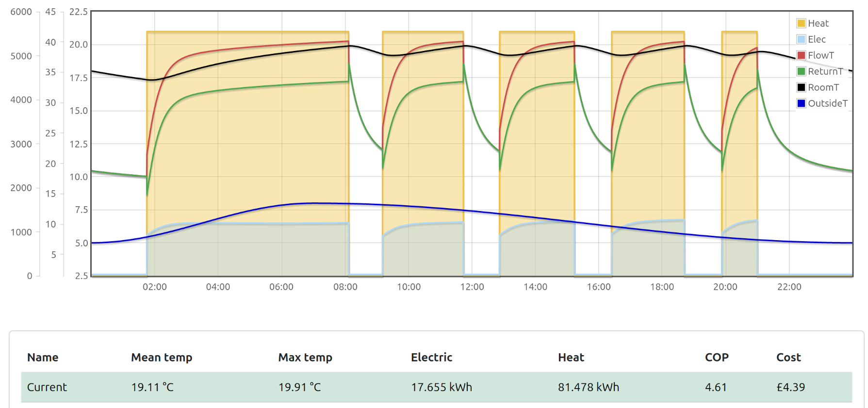
Task: Toggle the RoomT series legend label
Action: [x=823, y=87]
